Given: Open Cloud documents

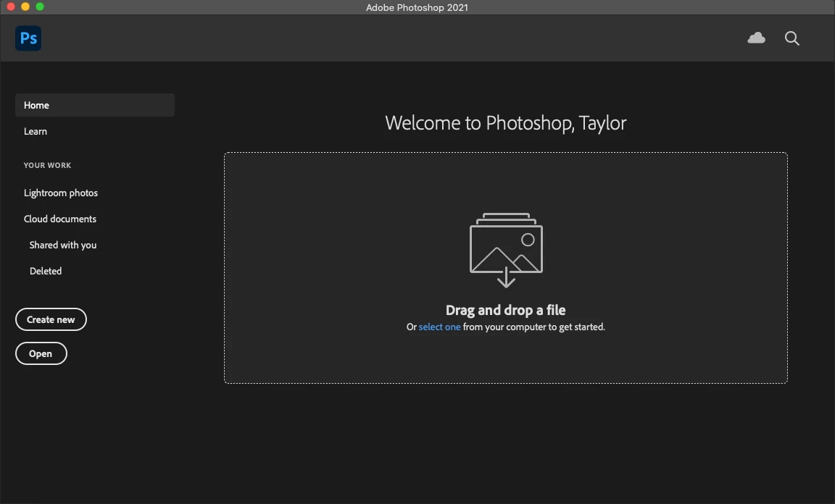Looking at the screenshot, I should (x=60, y=219).
